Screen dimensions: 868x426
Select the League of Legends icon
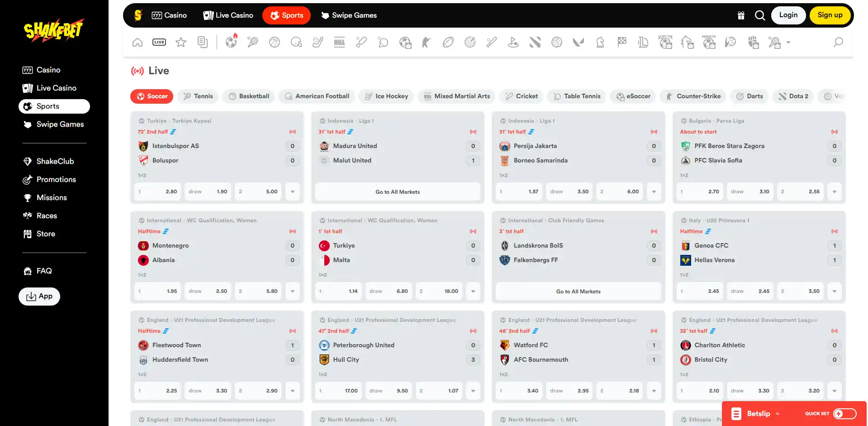point(644,43)
